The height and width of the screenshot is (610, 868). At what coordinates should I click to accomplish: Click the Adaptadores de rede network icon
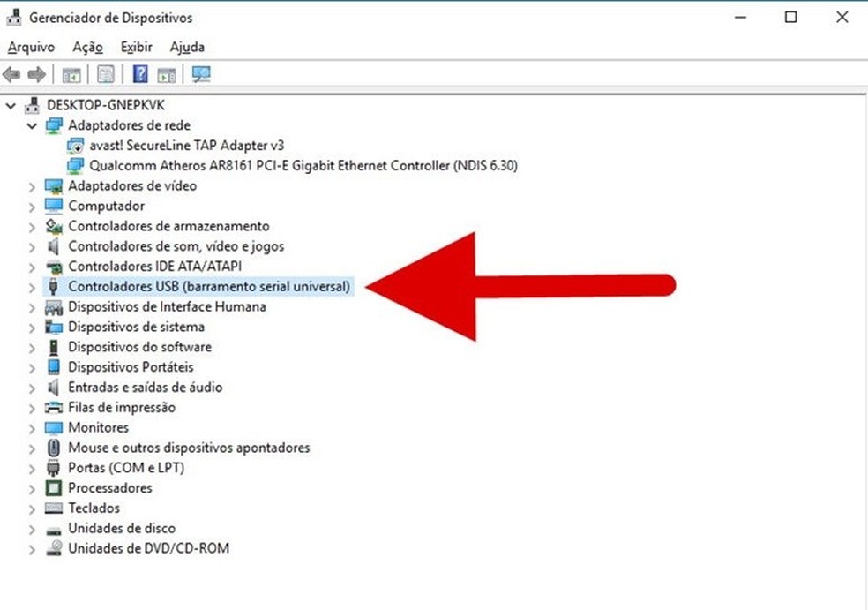[x=54, y=125]
